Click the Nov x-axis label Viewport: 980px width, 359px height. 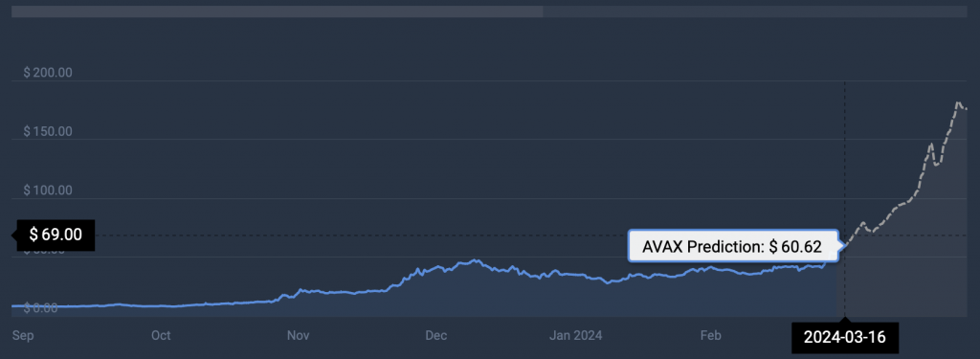(x=299, y=336)
